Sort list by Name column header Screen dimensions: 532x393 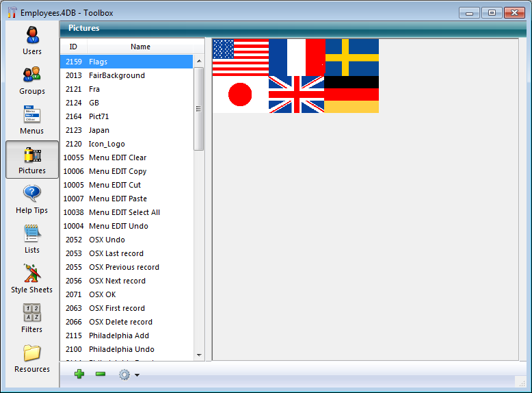(x=140, y=47)
